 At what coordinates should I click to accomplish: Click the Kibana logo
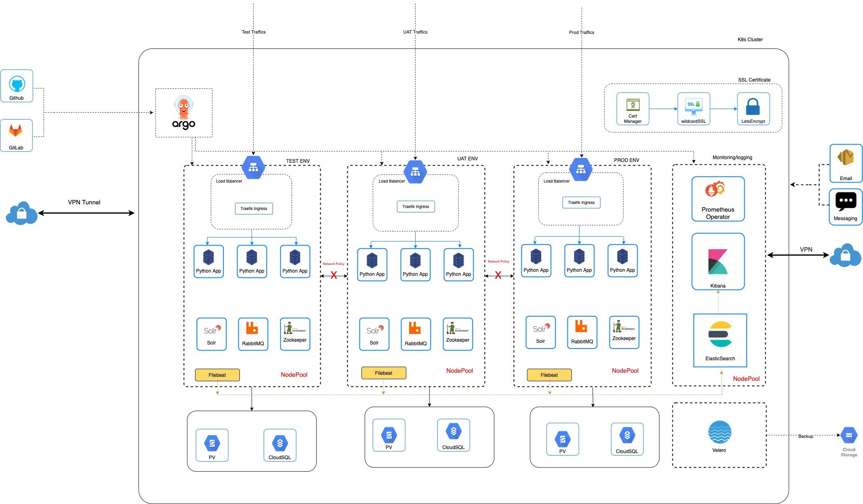718,262
